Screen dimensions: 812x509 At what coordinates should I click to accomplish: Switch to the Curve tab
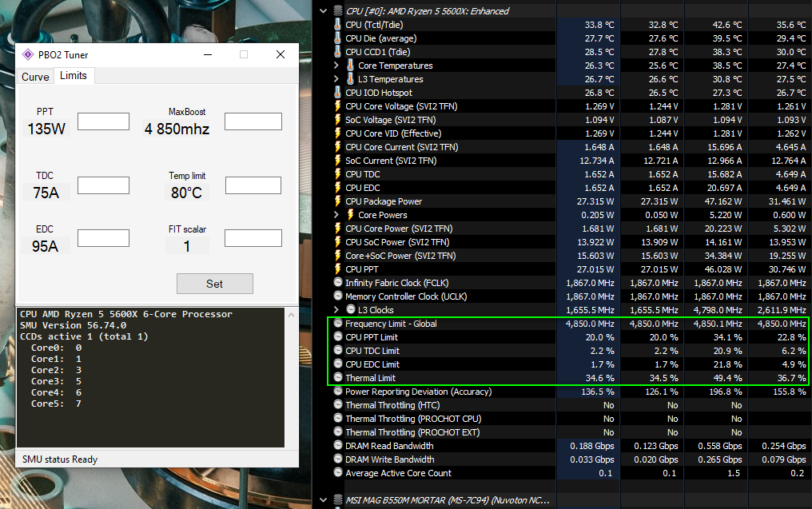[35, 77]
